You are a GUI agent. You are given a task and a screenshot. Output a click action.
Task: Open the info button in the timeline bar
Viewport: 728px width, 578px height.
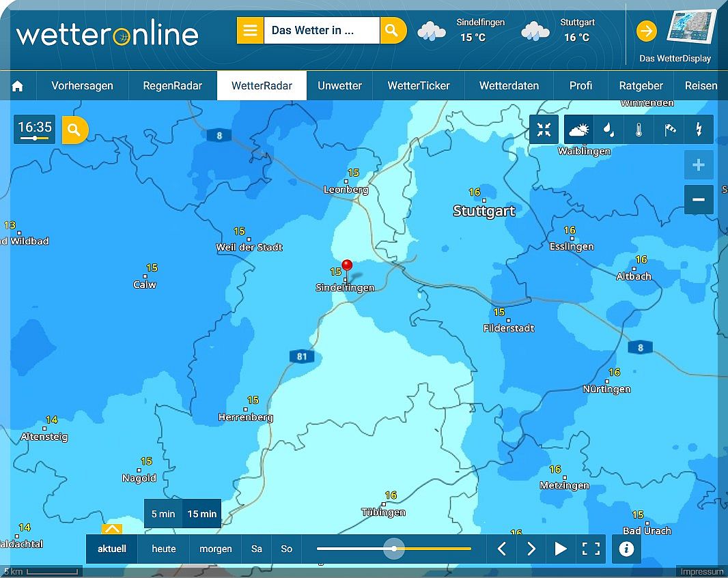click(626, 549)
